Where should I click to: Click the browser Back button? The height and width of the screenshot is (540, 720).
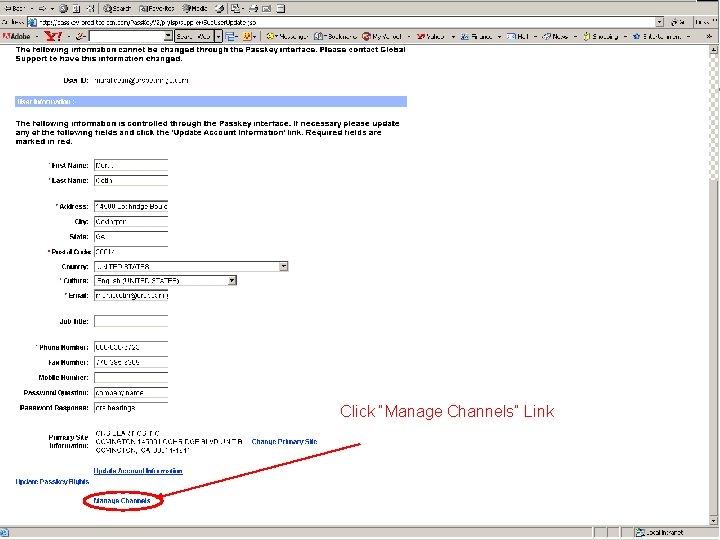[16, 9]
